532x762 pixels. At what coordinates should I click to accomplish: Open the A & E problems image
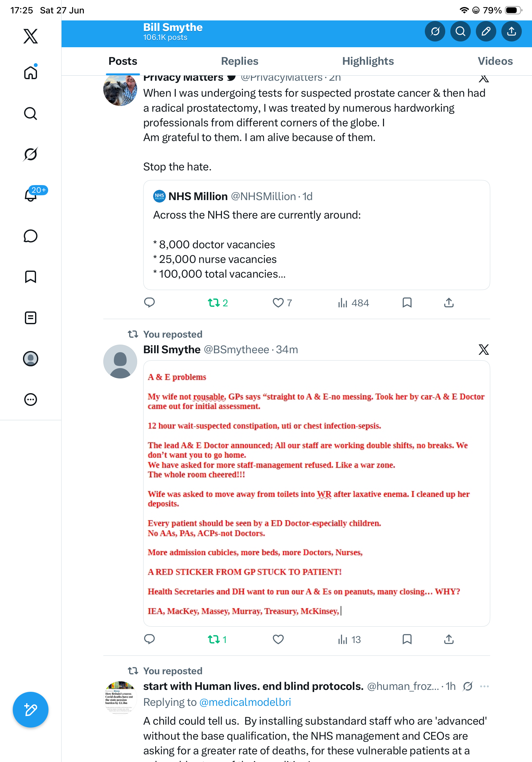(x=316, y=494)
